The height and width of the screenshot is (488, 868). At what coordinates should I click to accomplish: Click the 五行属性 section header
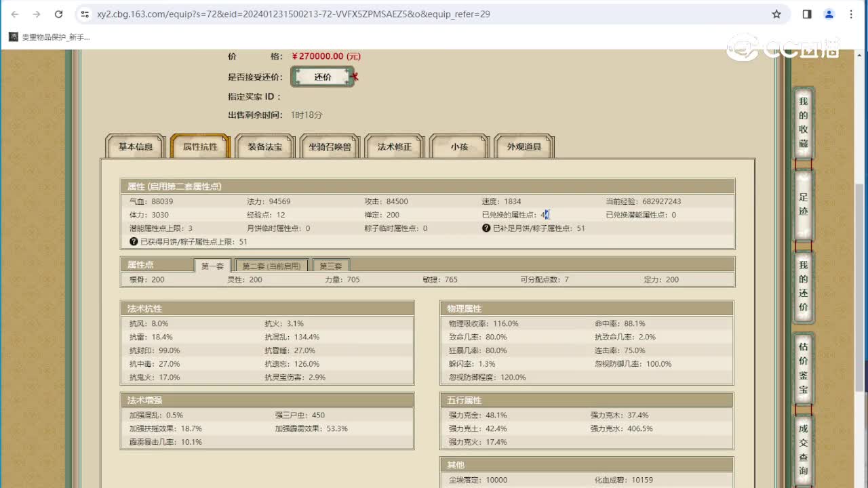[587, 400]
